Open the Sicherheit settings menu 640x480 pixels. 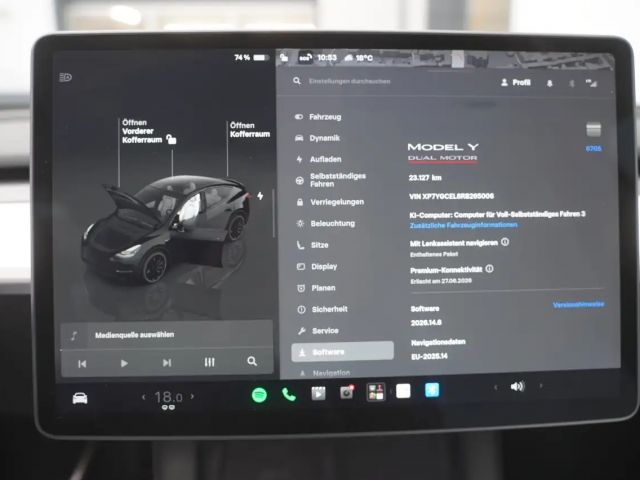click(322, 309)
